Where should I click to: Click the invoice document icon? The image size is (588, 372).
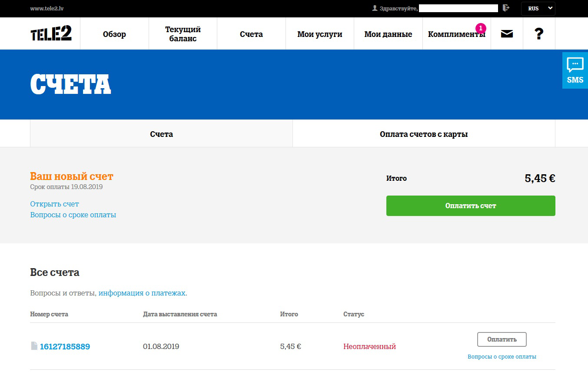click(34, 346)
